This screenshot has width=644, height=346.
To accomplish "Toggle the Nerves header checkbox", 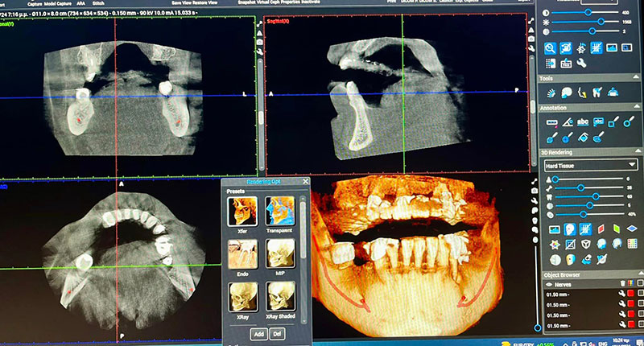I will [639, 283].
